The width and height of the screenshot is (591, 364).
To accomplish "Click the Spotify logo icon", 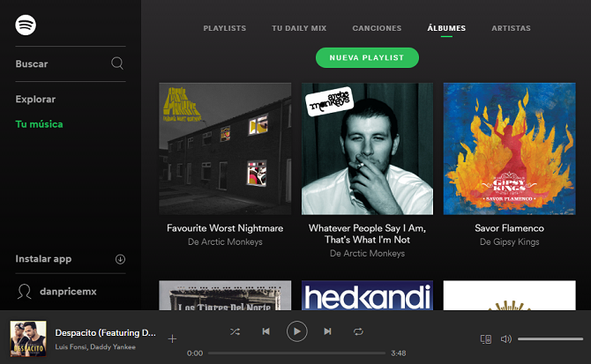I will (x=26, y=26).
